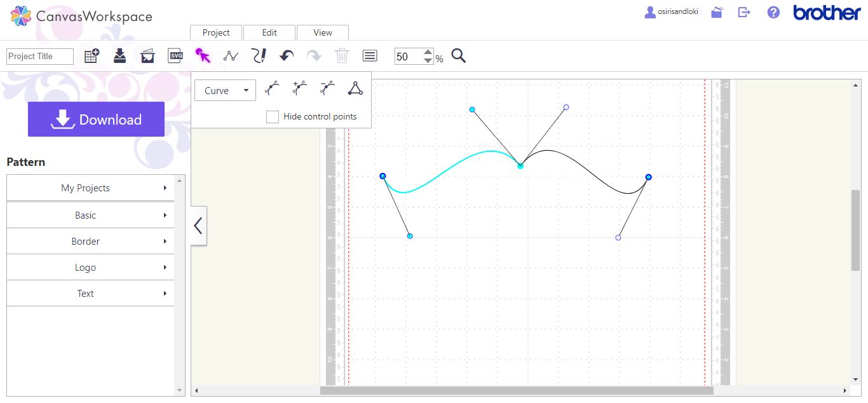Open the help documentation
Screen dimensions: 868x403
(773, 11)
